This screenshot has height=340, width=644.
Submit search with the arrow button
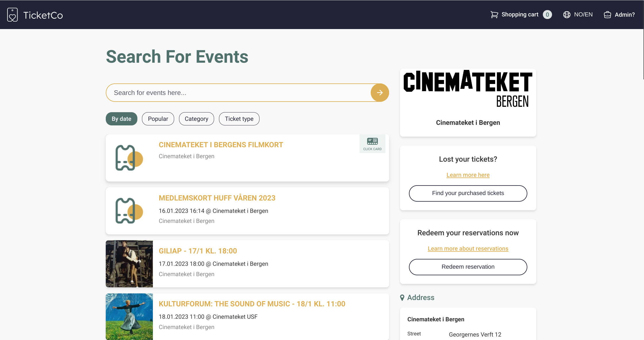point(380,93)
